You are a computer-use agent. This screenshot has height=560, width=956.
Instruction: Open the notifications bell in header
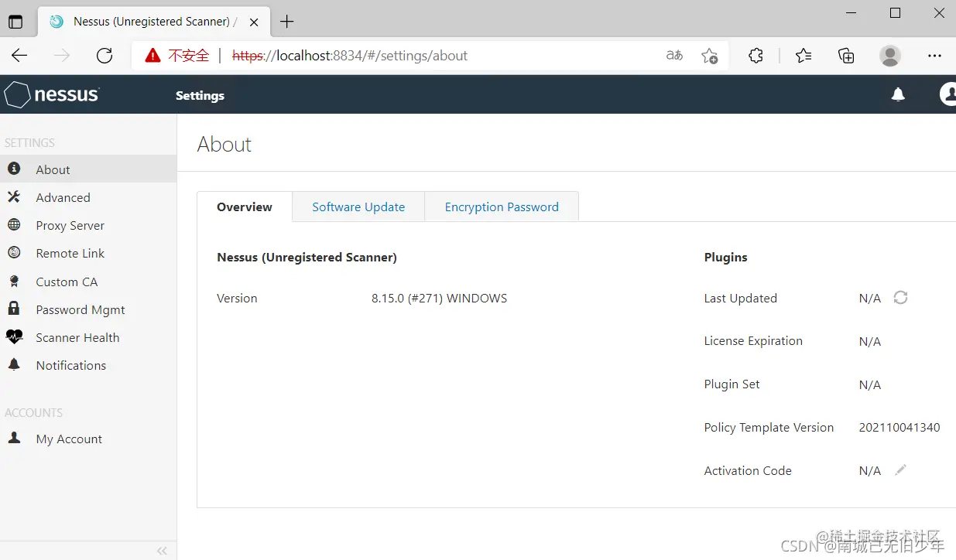click(898, 94)
